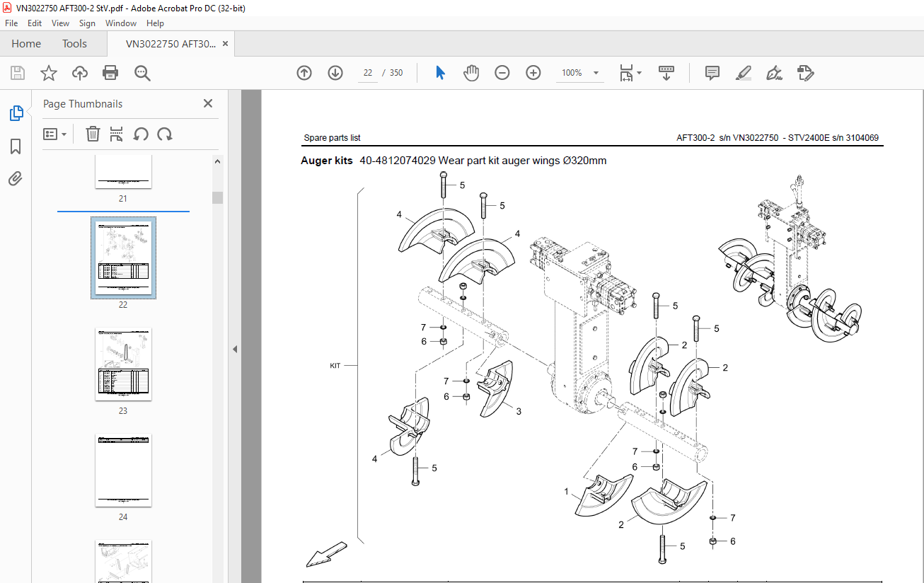Select page 23 thumbnail
This screenshot has width=924, height=583.
[x=123, y=364]
